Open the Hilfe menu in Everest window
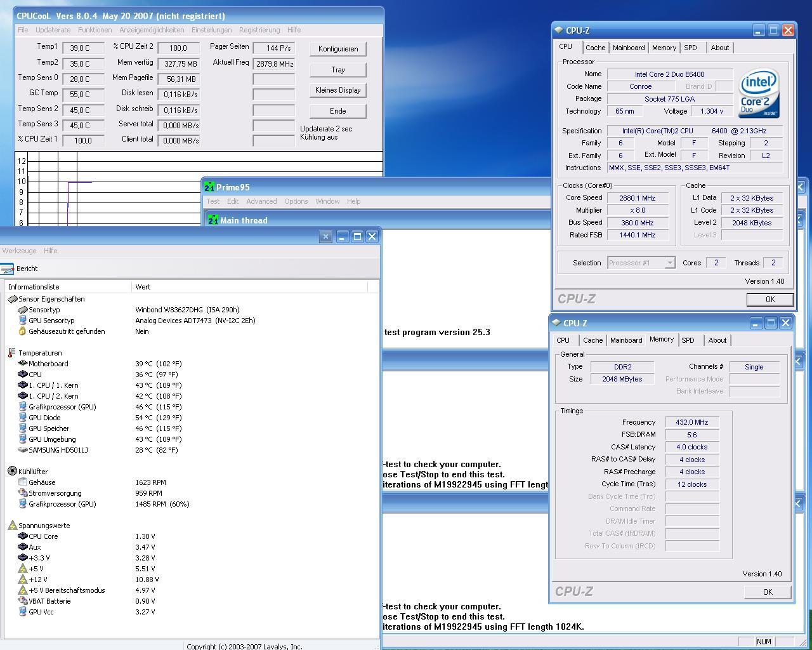The width and height of the screenshot is (812, 650). pyautogui.click(x=50, y=251)
